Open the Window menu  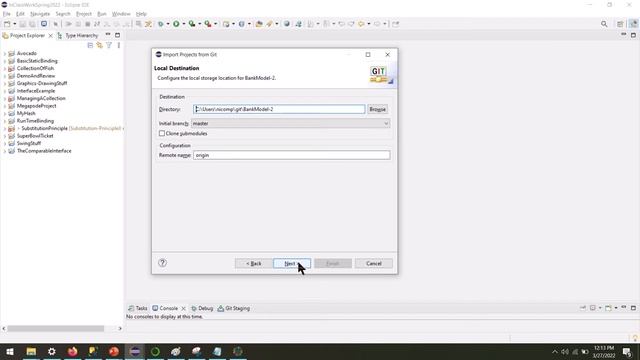click(121, 14)
